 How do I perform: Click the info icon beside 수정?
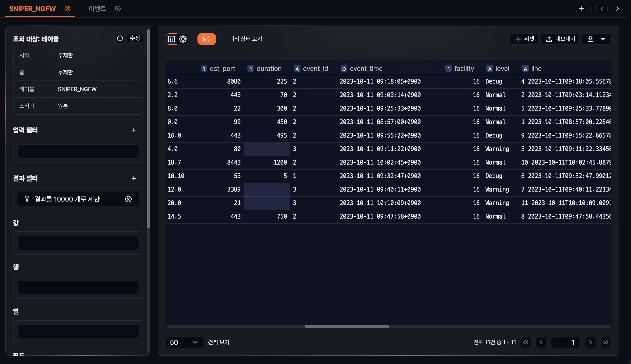[120, 38]
